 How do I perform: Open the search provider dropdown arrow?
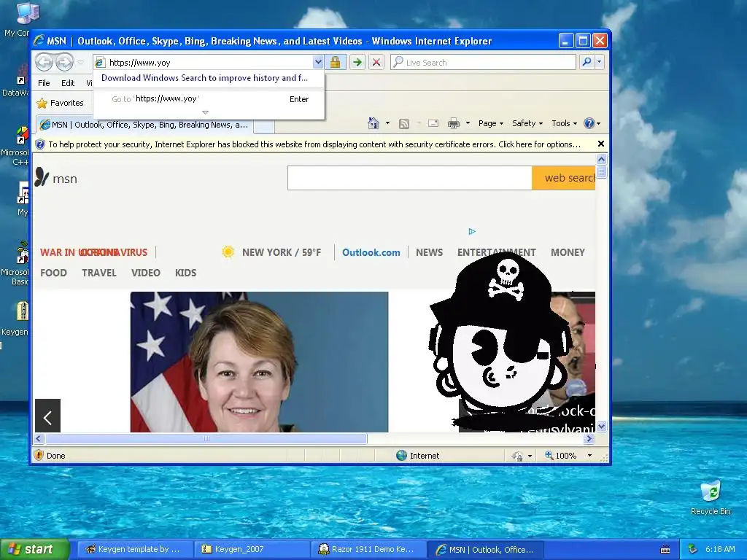600,63
